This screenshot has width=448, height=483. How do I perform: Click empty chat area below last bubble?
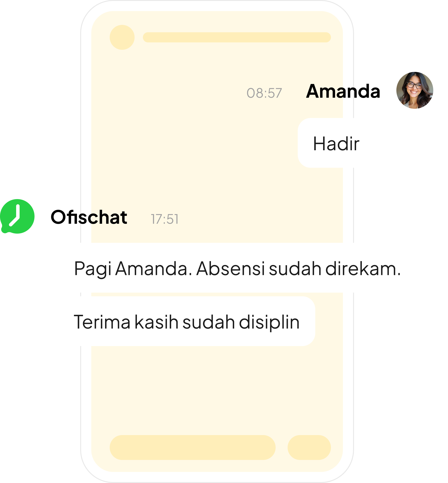(217, 390)
